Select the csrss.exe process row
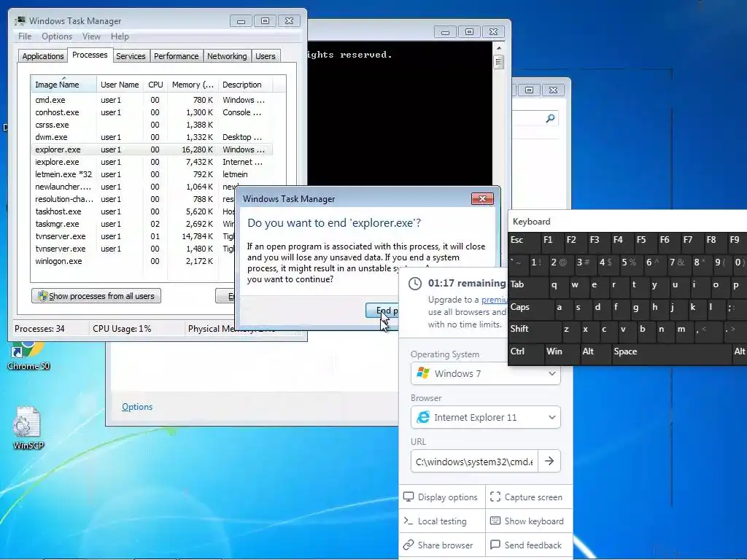Image resolution: width=747 pixels, height=560 pixels. (x=152, y=125)
